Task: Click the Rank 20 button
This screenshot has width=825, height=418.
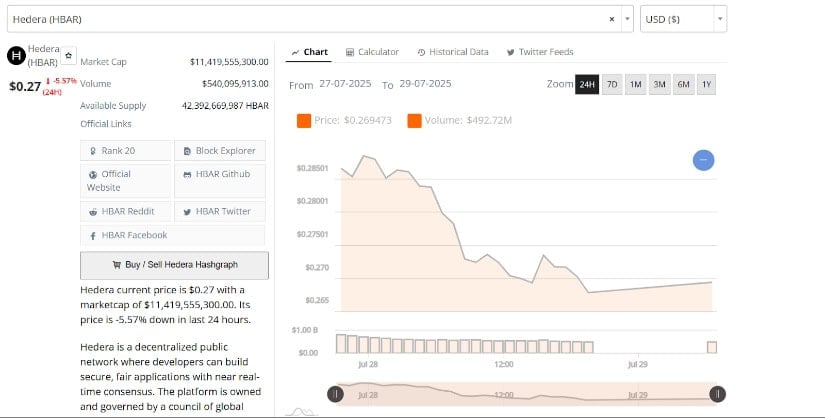Action: pyautogui.click(x=125, y=151)
